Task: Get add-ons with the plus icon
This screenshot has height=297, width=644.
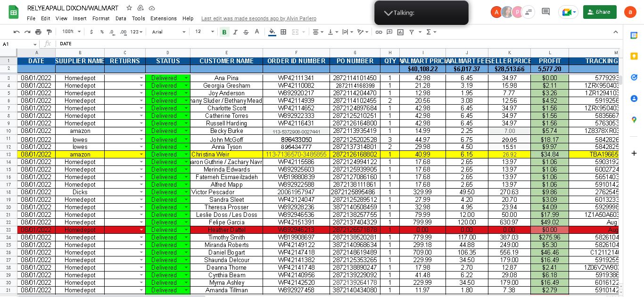Action: click(634, 153)
